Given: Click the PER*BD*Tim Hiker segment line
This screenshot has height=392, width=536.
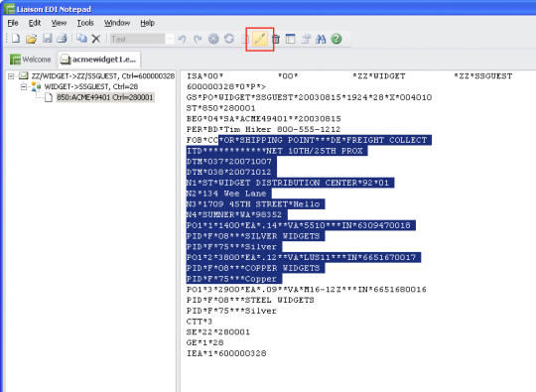Looking at the screenshot, I should 263,130.
